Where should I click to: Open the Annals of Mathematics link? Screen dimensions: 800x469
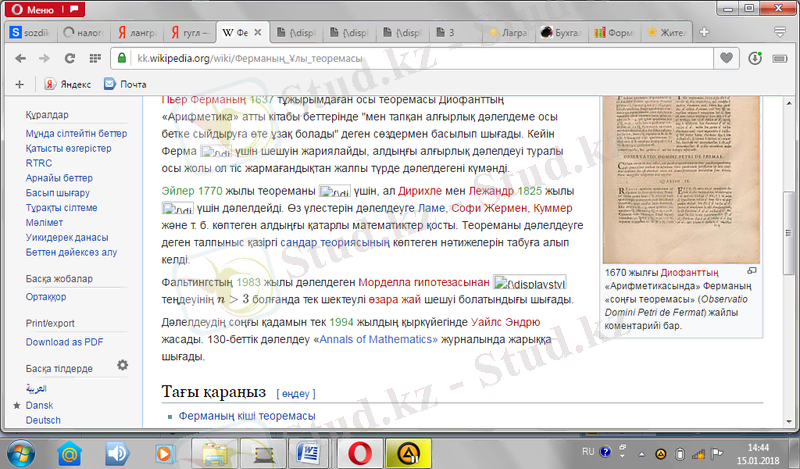coord(378,340)
